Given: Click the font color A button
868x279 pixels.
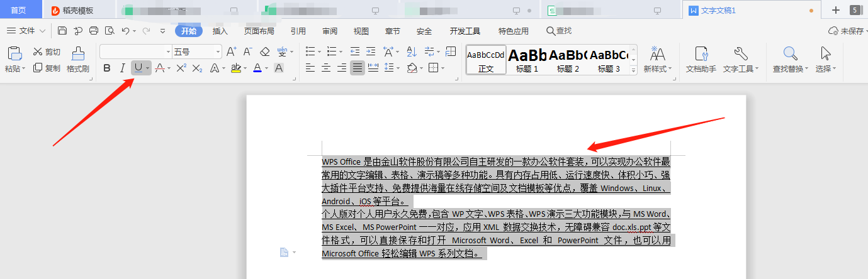Looking at the screenshot, I should pyautogui.click(x=257, y=68).
